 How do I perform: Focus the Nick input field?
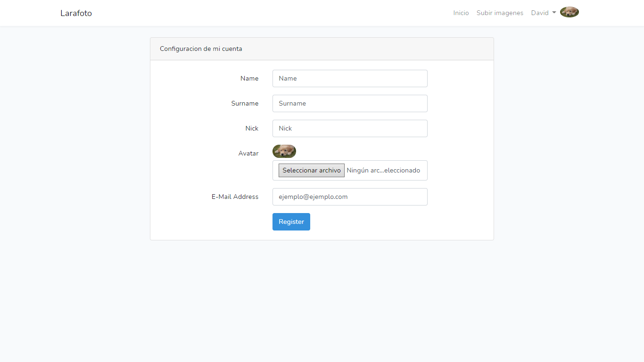[x=350, y=129]
